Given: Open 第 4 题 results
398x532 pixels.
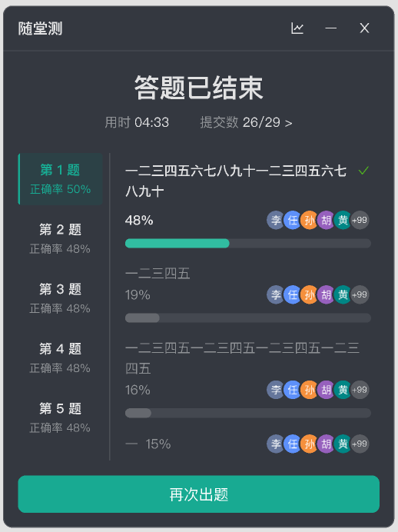Looking at the screenshot, I should [61, 358].
